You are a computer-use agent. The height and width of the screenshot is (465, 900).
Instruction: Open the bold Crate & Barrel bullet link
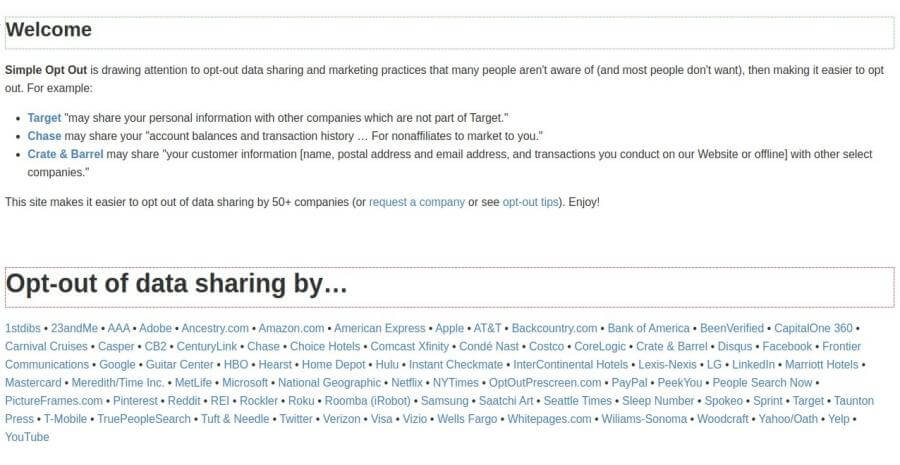click(x=65, y=154)
